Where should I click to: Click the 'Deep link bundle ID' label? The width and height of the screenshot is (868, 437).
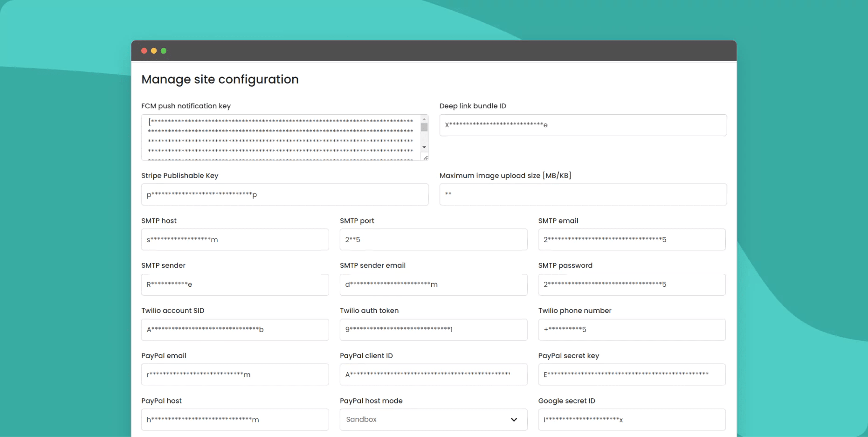coord(473,106)
